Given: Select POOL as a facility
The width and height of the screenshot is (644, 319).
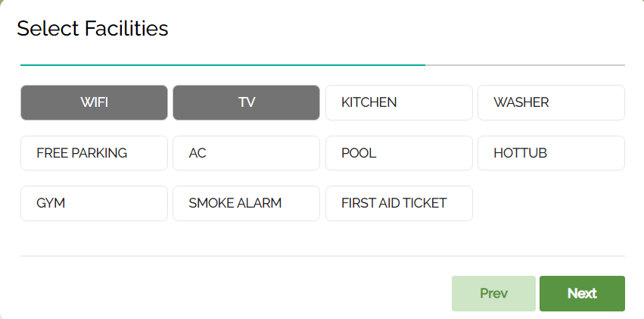Looking at the screenshot, I should click(x=399, y=153).
